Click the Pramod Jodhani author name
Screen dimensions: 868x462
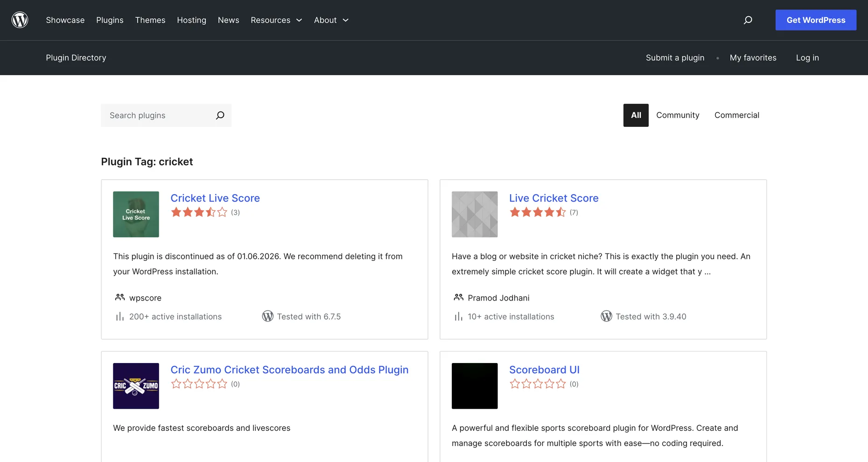point(498,298)
